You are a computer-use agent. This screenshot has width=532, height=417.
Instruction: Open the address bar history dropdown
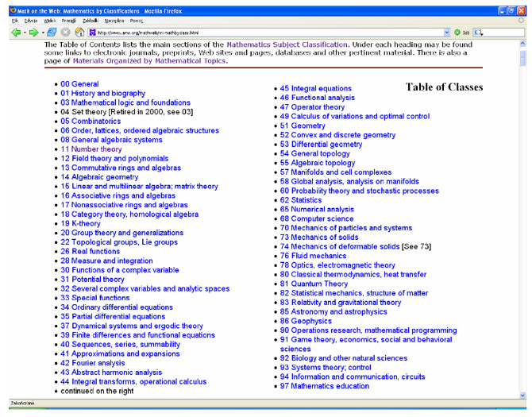[x=446, y=33]
